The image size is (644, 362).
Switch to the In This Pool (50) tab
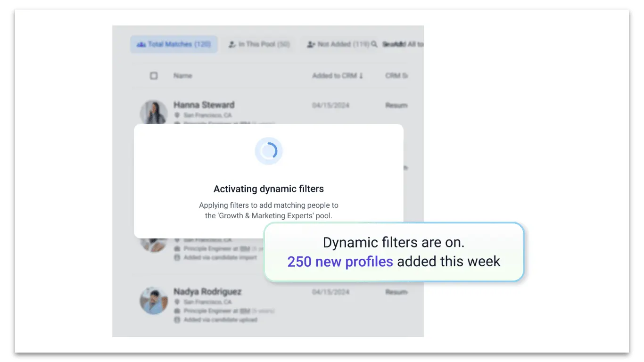(x=259, y=44)
